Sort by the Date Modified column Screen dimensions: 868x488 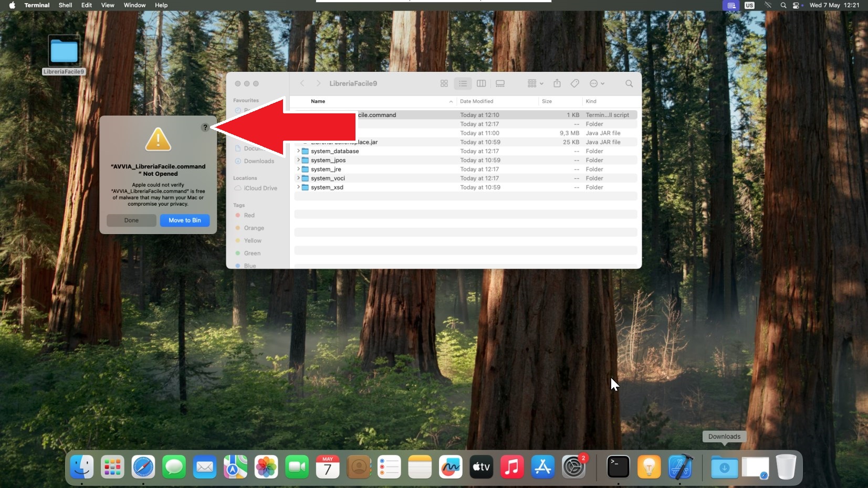(x=477, y=101)
